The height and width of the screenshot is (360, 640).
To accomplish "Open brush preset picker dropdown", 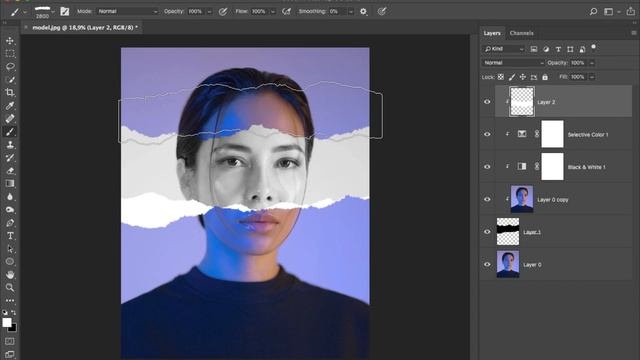I will click(x=53, y=12).
